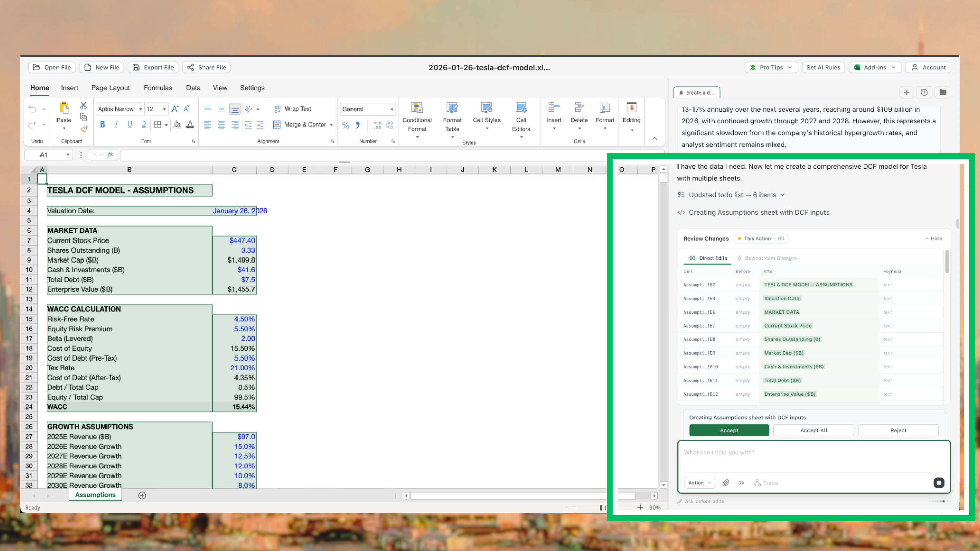Open the Aptos Narrow font dropdown

pyautogui.click(x=120, y=109)
